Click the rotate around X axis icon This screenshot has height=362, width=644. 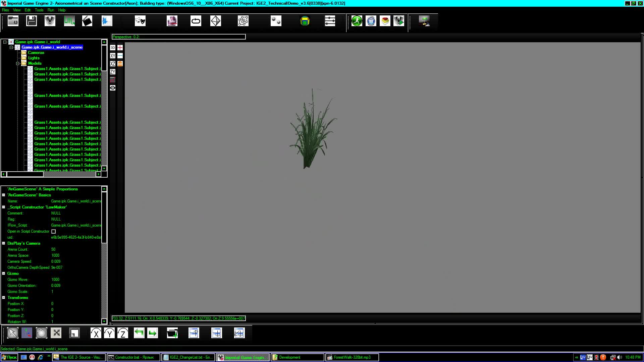(x=96, y=333)
